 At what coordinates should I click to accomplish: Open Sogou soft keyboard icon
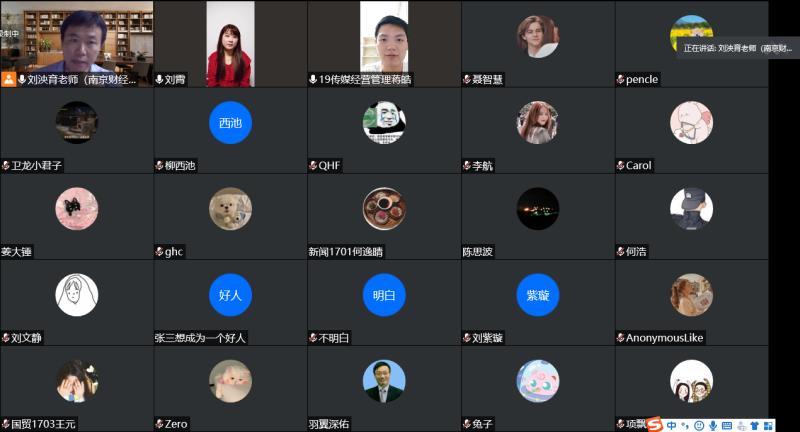tap(727, 425)
